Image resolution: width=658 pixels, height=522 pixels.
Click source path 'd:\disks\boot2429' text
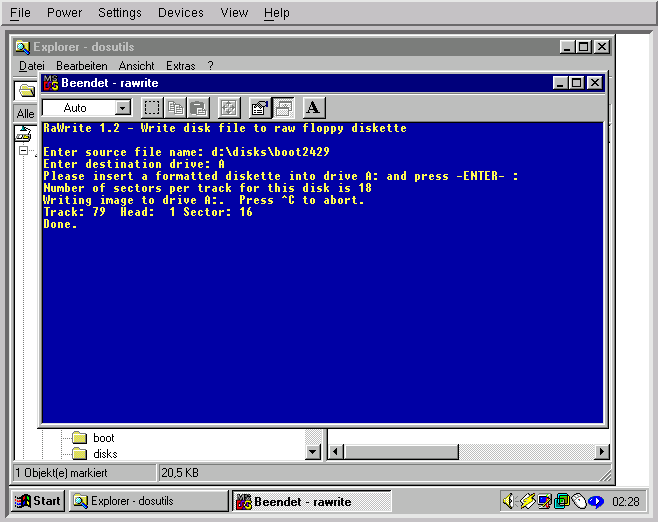(270, 152)
